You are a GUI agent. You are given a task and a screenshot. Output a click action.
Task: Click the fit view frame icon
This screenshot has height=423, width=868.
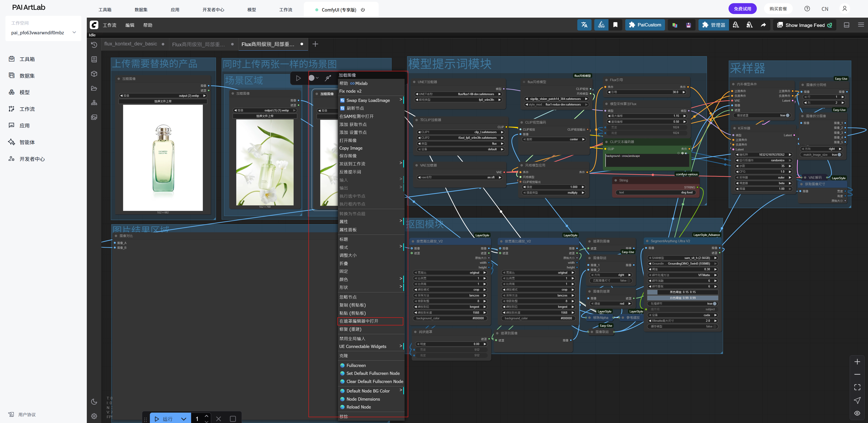point(857,387)
